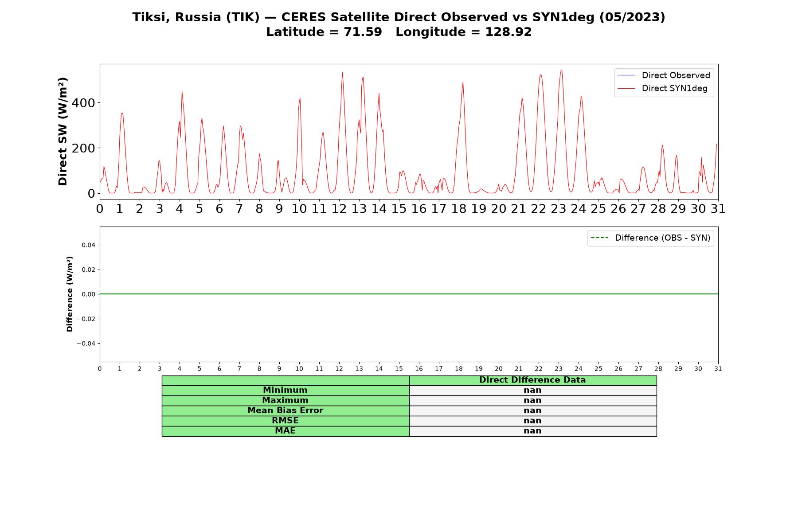Click the blue Direct Observed legend swatch

(626, 75)
